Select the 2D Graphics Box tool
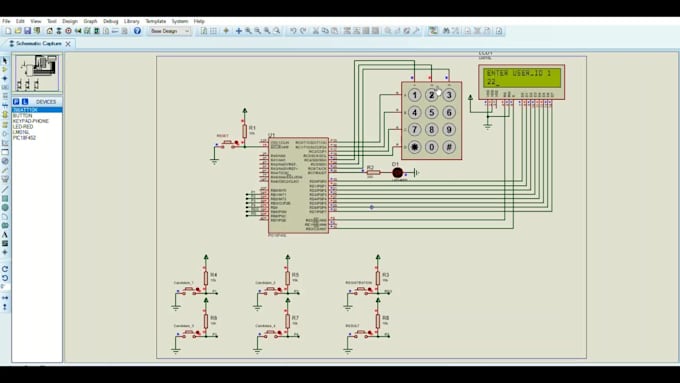Viewport: 680px width, 383px height. [5, 198]
